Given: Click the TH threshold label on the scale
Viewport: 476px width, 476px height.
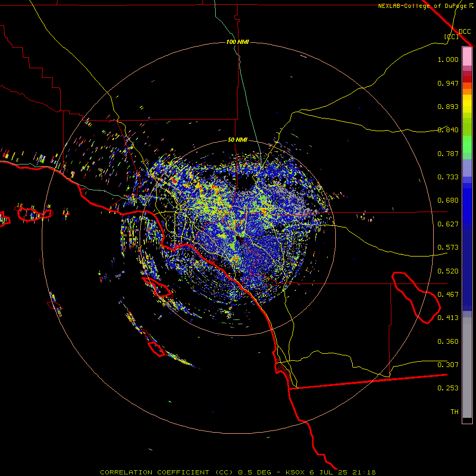Looking at the screenshot, I should pos(454,412).
